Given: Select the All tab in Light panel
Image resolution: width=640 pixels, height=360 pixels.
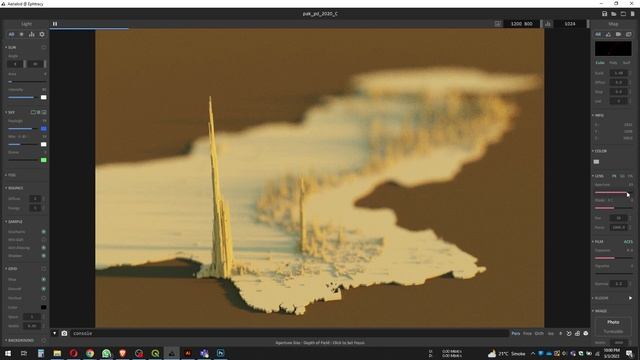Looking at the screenshot, I should click(11, 34).
